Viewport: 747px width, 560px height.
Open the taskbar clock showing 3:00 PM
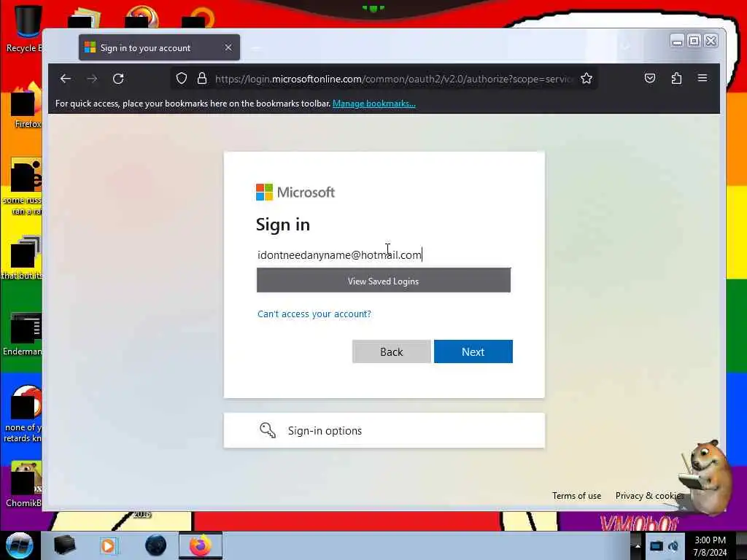710,545
